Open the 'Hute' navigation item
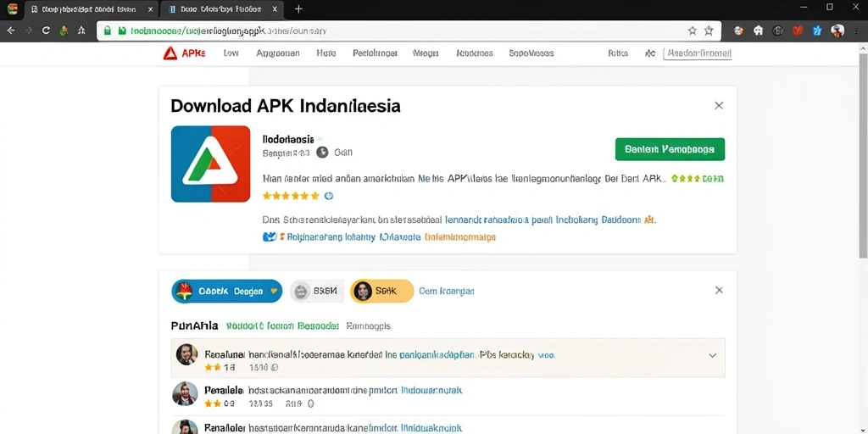 point(326,53)
